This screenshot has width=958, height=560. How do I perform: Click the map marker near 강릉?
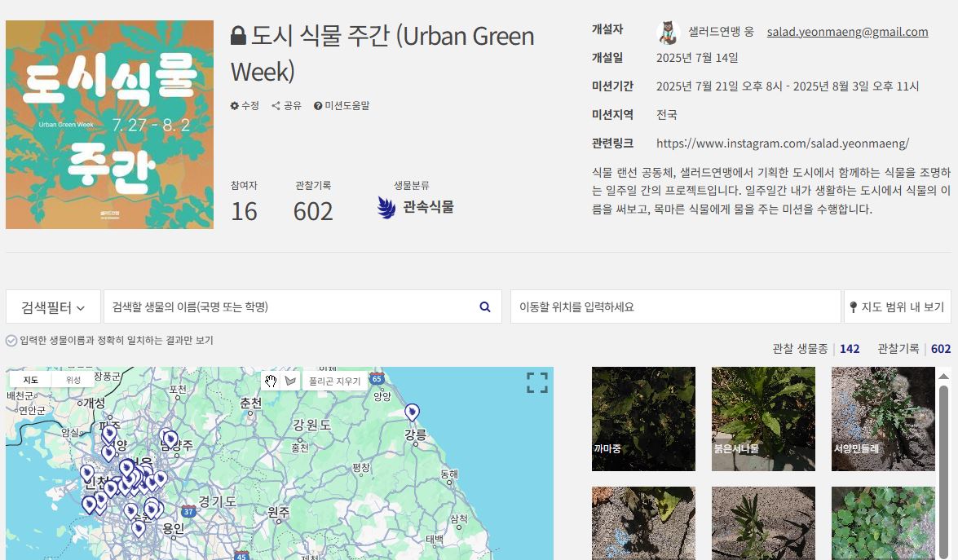[413, 412]
